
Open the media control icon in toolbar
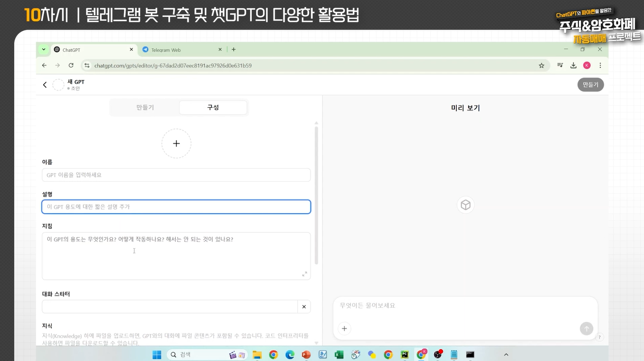coord(560,65)
